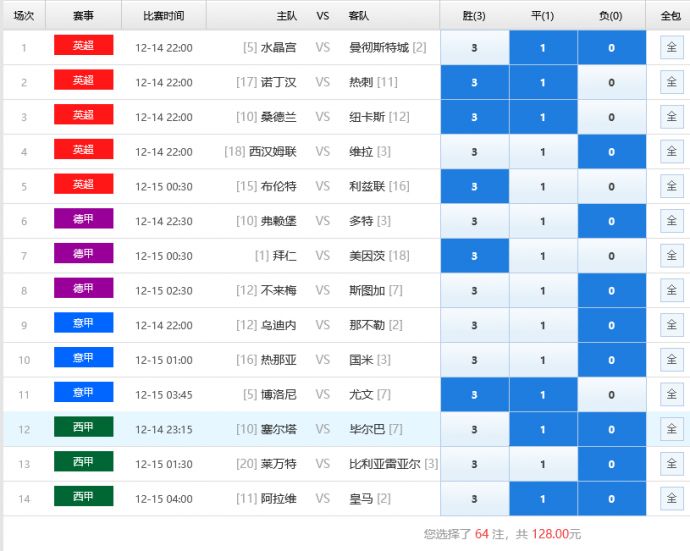The height and width of the screenshot is (551, 690).
Task: Select all outcomes for 阿拉维 vs 皇马
Action: pyautogui.click(x=671, y=498)
